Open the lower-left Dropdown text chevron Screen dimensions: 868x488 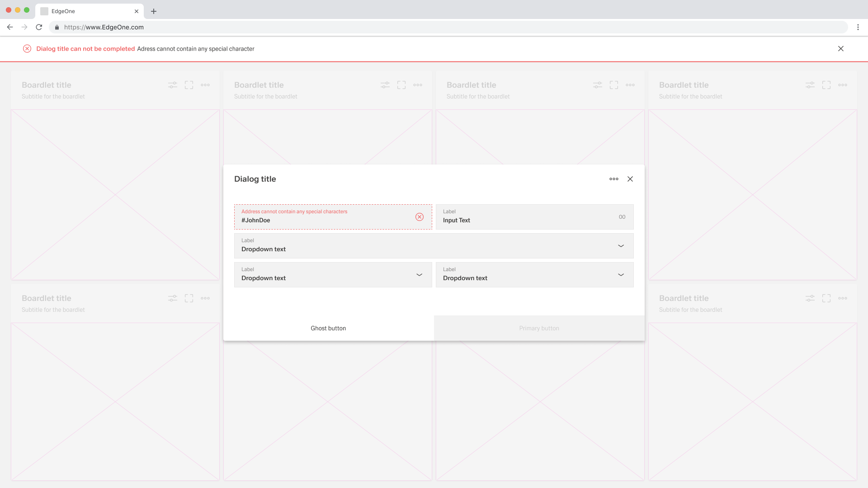click(x=419, y=275)
